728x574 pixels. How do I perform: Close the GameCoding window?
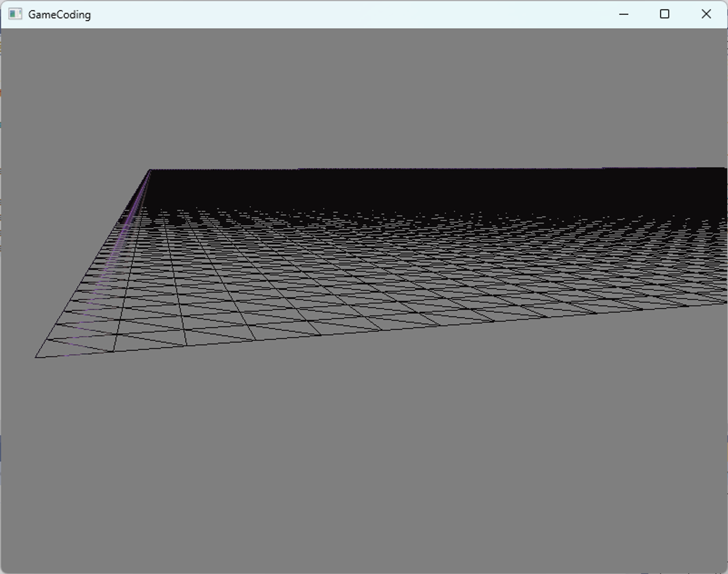click(x=706, y=14)
